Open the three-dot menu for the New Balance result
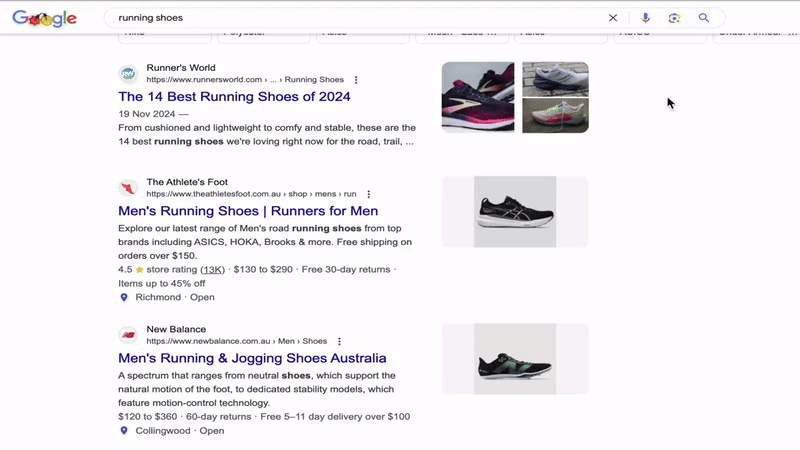Viewport: 800px width, 450px height. [339, 341]
